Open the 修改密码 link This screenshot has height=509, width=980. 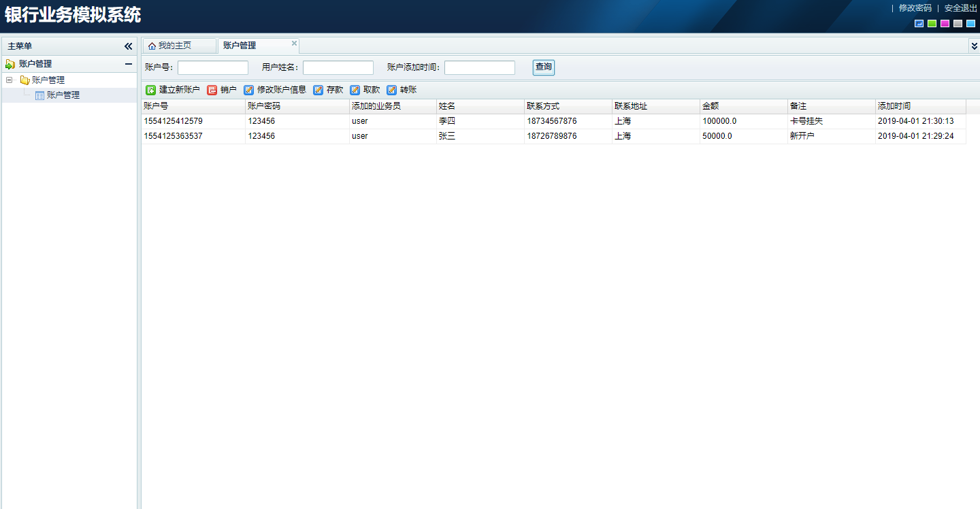[917, 8]
